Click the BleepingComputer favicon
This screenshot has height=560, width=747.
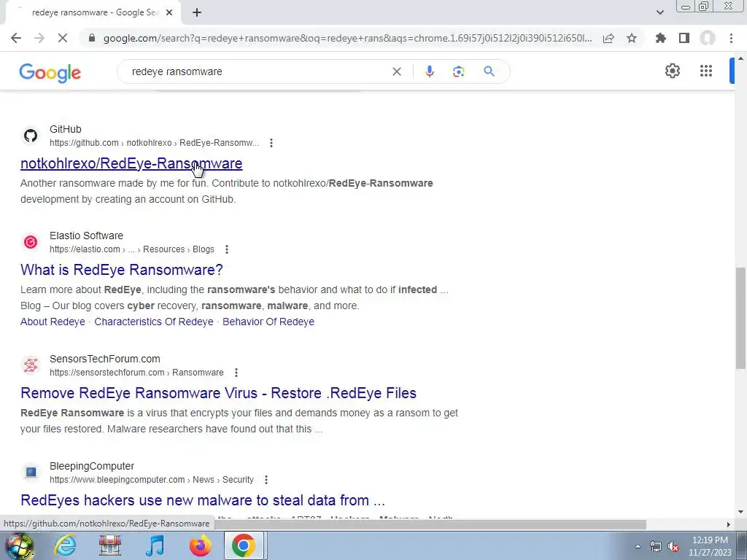31,472
